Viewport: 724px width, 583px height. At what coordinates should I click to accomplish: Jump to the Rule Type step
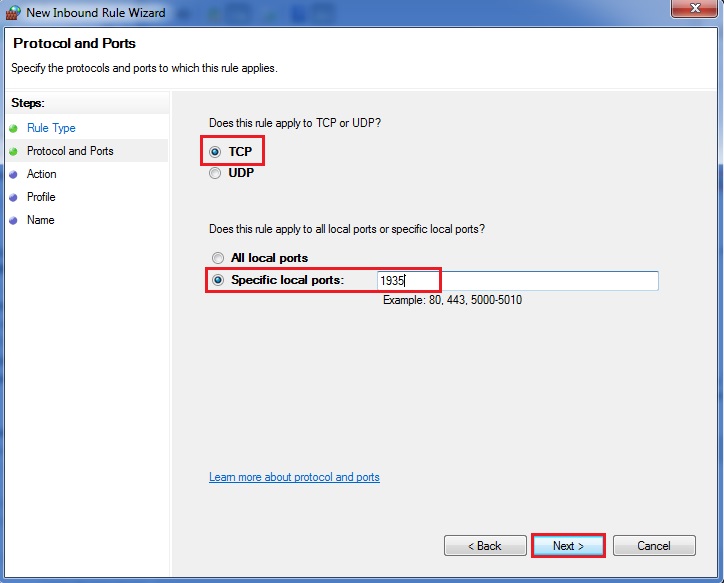click(x=51, y=128)
